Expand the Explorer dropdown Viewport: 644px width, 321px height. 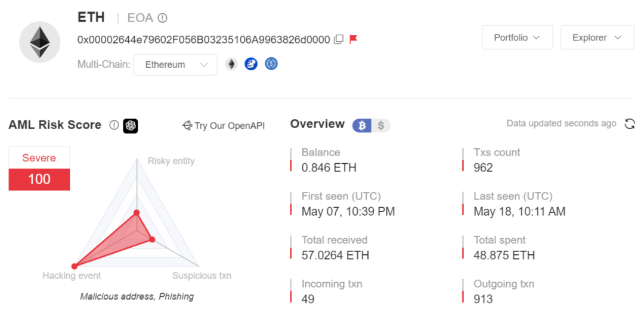click(x=597, y=38)
